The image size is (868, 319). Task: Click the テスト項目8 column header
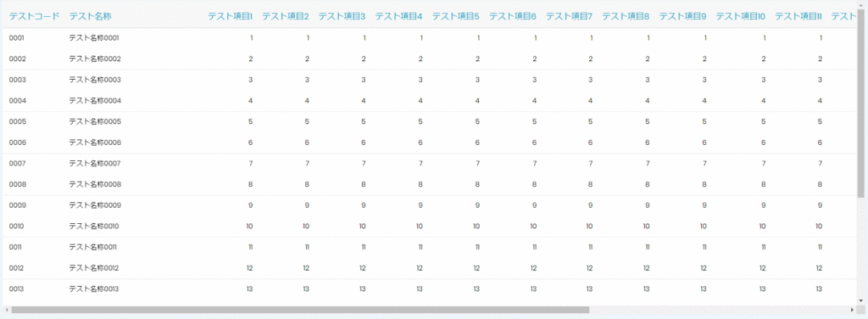pyautogui.click(x=626, y=17)
